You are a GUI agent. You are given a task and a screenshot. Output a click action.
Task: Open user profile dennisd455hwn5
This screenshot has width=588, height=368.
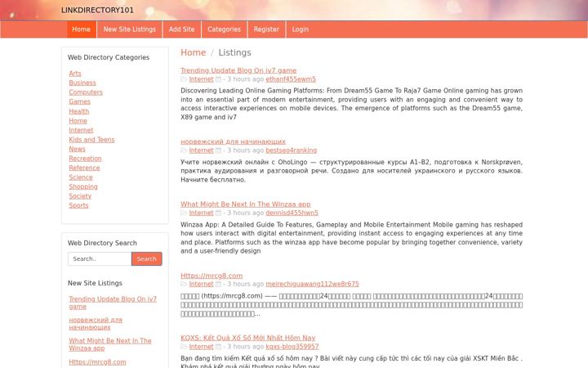point(292,213)
